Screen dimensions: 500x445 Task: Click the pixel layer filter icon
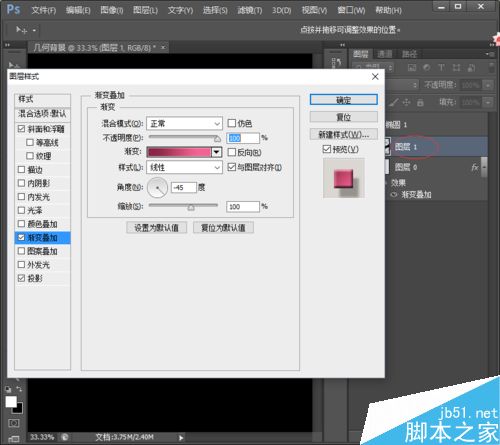click(412, 68)
